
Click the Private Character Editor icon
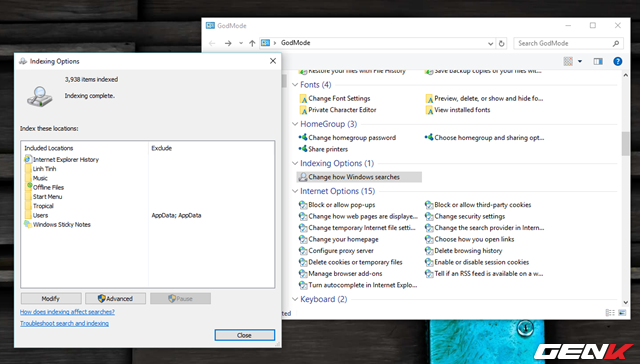303,110
